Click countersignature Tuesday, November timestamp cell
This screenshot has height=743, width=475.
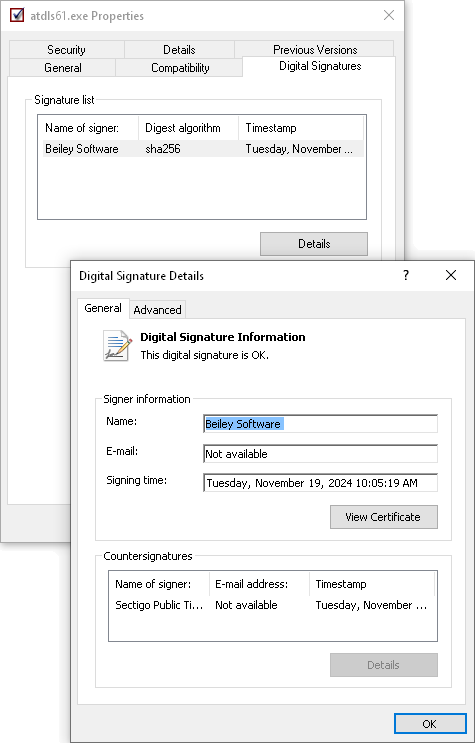[x=371, y=605]
